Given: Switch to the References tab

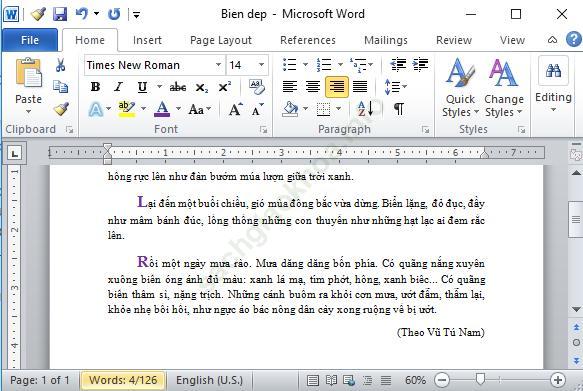Looking at the screenshot, I should [x=308, y=40].
